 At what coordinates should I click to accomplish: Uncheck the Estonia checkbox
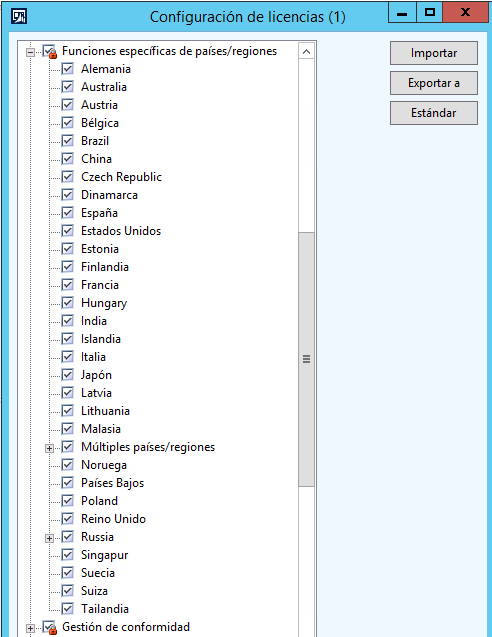pyautogui.click(x=67, y=249)
